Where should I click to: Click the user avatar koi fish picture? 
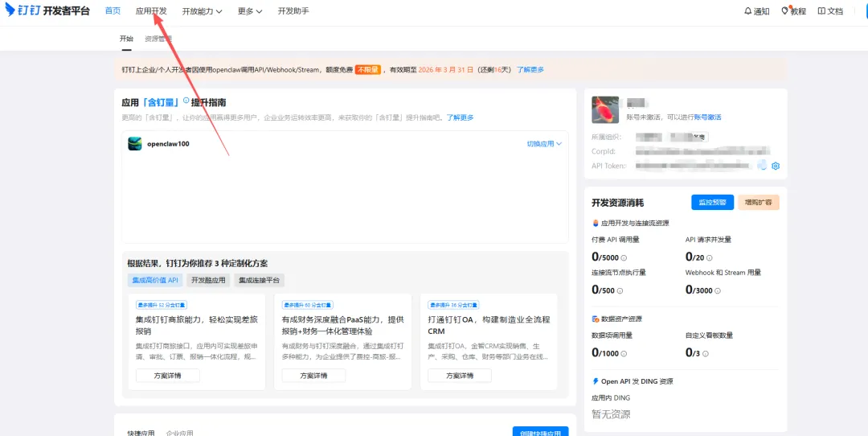point(605,109)
